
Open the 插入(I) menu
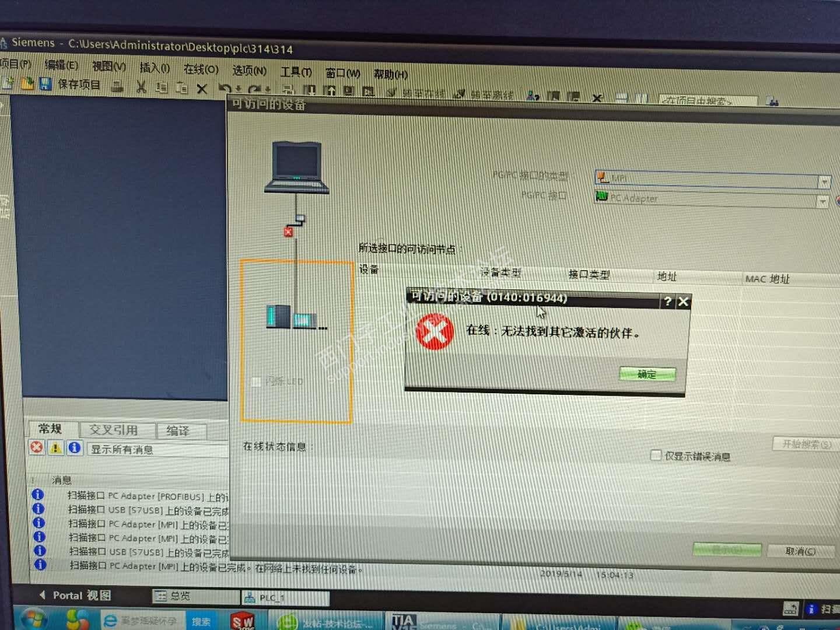(155, 68)
